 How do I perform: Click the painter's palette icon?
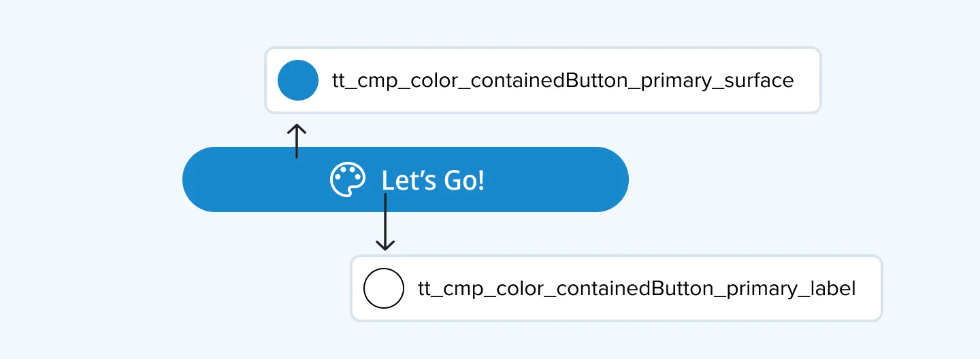pyautogui.click(x=348, y=180)
